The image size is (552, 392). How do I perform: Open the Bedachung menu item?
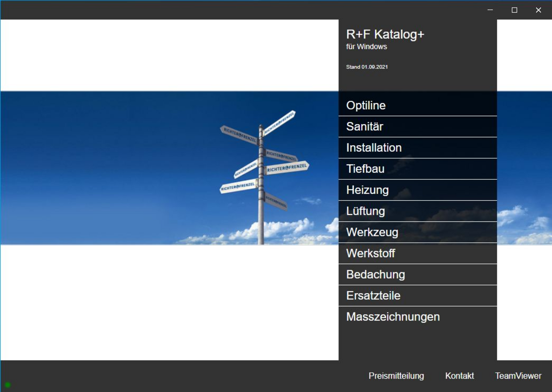coord(417,274)
